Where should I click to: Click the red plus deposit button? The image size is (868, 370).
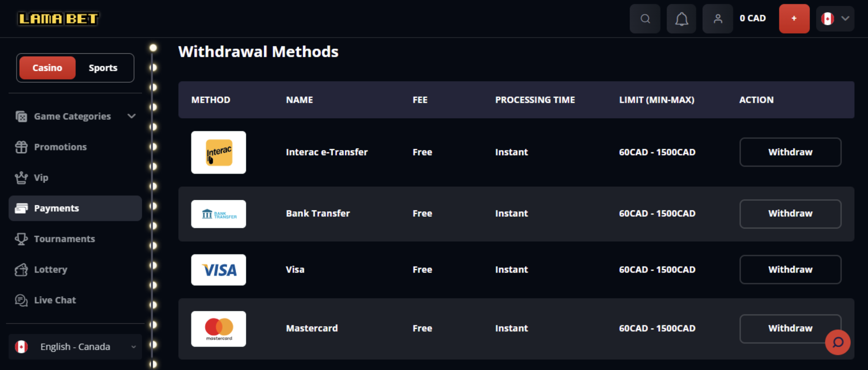click(794, 19)
